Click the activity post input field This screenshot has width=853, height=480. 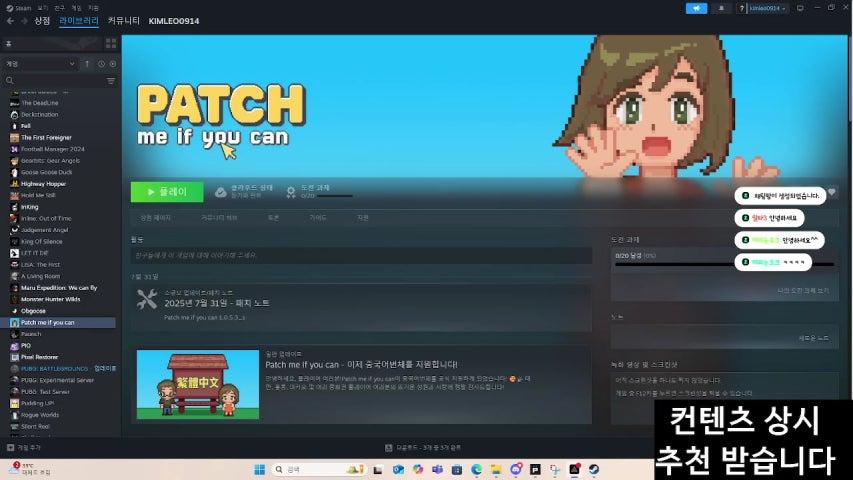[361, 255]
